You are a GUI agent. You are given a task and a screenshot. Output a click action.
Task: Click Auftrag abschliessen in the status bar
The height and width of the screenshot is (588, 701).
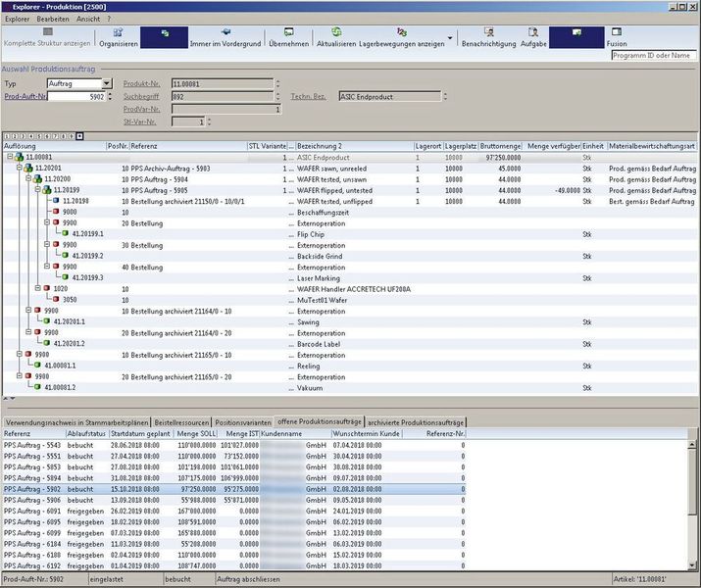tap(248, 579)
